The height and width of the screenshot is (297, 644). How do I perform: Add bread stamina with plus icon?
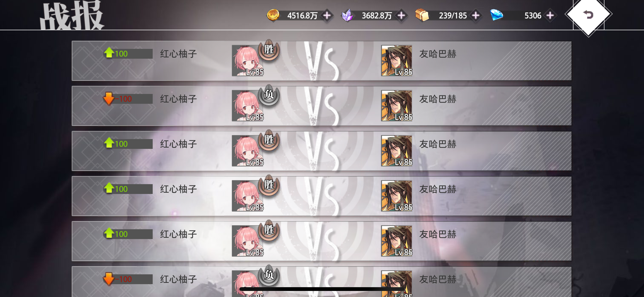[x=476, y=15]
